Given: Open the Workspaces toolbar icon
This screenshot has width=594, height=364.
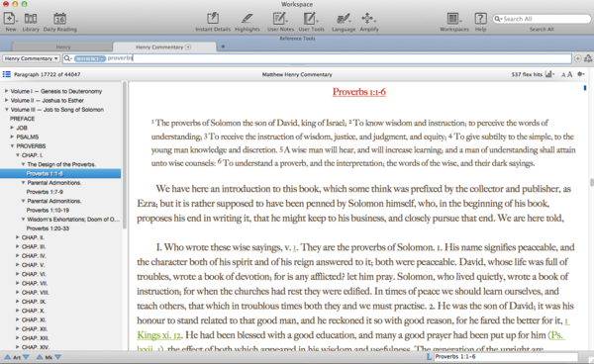Looking at the screenshot, I should tap(453, 18).
